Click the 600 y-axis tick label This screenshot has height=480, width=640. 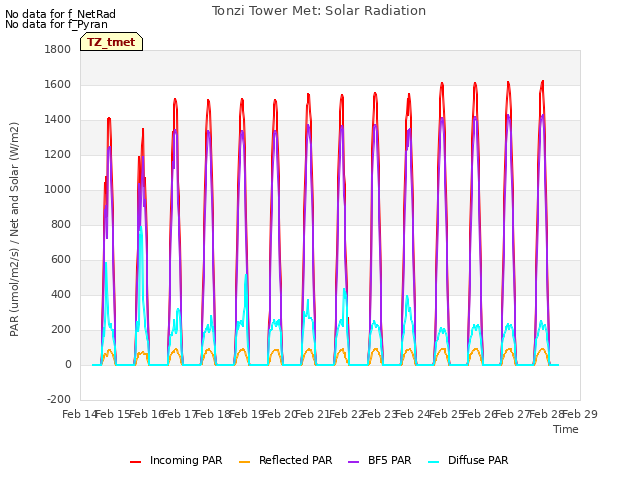click(61, 260)
